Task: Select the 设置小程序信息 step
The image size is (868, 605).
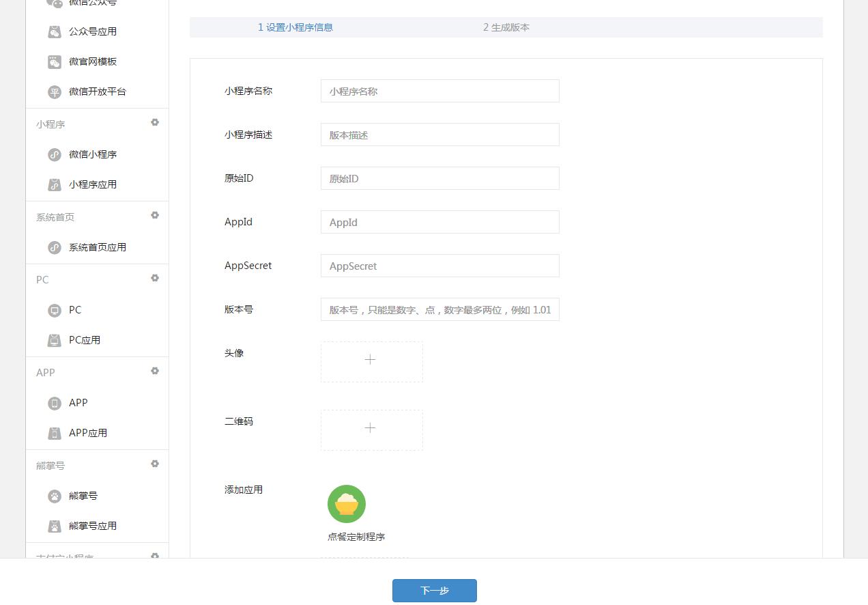Action: click(x=295, y=27)
